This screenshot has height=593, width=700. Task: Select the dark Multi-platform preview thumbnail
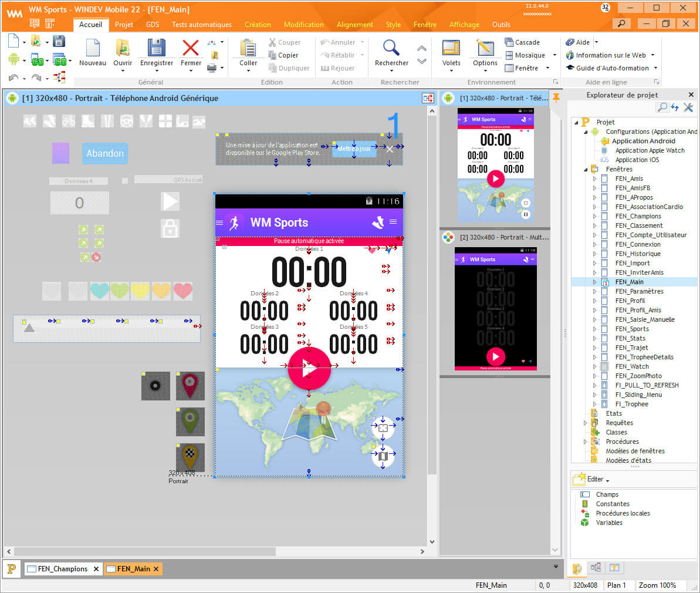tap(496, 309)
